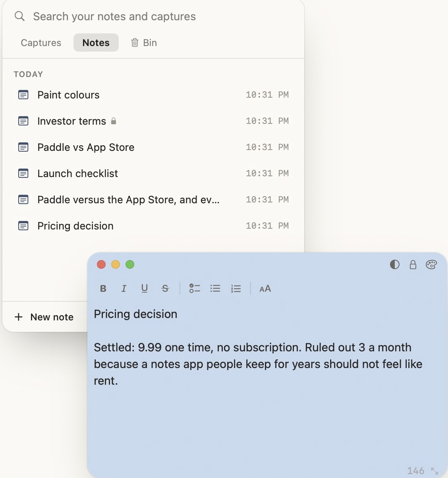The height and width of the screenshot is (478, 448).
Task: Click the note icon beside Paddle vs App Store
Action: (x=23, y=147)
